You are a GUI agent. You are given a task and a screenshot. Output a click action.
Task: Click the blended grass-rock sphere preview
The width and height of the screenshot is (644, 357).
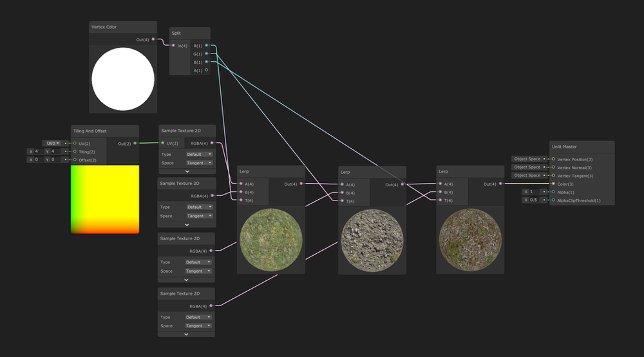[470, 240]
